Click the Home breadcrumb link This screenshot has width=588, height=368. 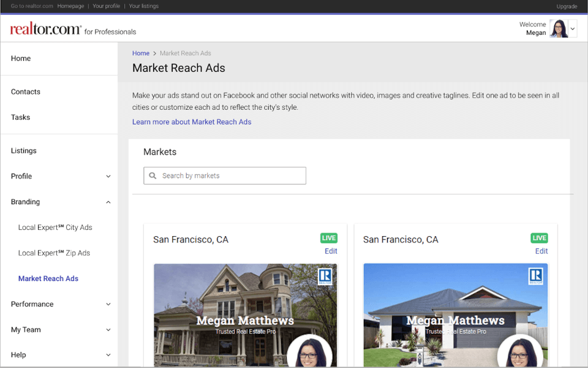point(141,53)
